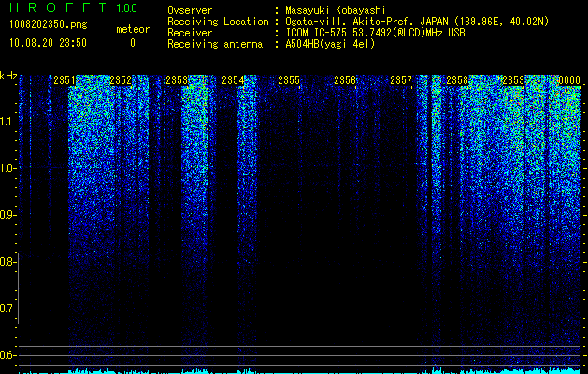This screenshot has height=374, width=588.
Task: Click the HROFFT title text
Action: tap(58, 7)
